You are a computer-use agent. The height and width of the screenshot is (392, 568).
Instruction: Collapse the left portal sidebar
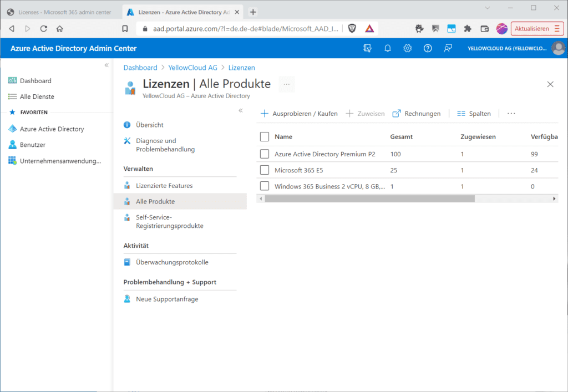pyautogui.click(x=106, y=65)
